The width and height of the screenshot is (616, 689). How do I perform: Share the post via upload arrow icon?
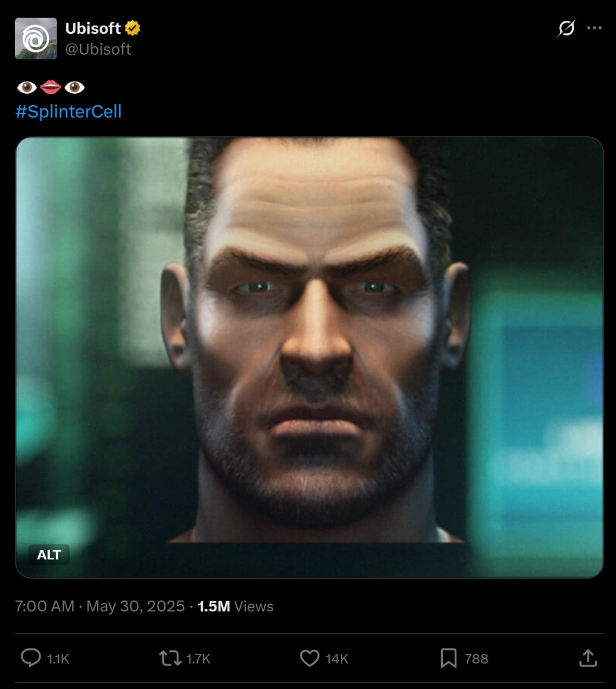pos(588,658)
